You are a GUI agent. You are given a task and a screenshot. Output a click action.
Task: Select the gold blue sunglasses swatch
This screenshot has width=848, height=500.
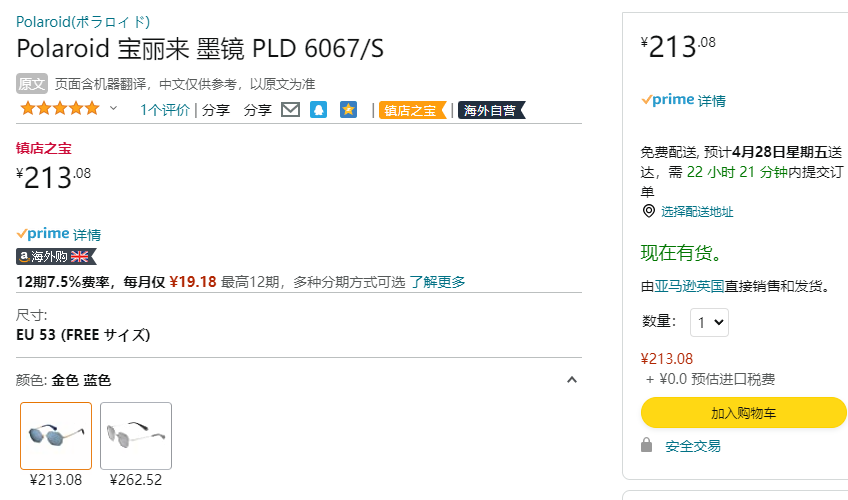click(x=56, y=436)
